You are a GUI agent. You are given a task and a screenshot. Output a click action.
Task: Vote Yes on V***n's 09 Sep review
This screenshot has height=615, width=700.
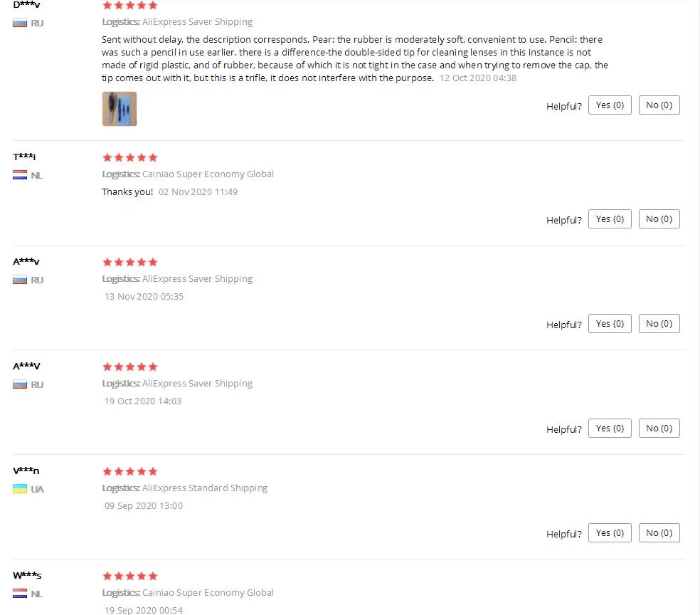click(x=610, y=533)
